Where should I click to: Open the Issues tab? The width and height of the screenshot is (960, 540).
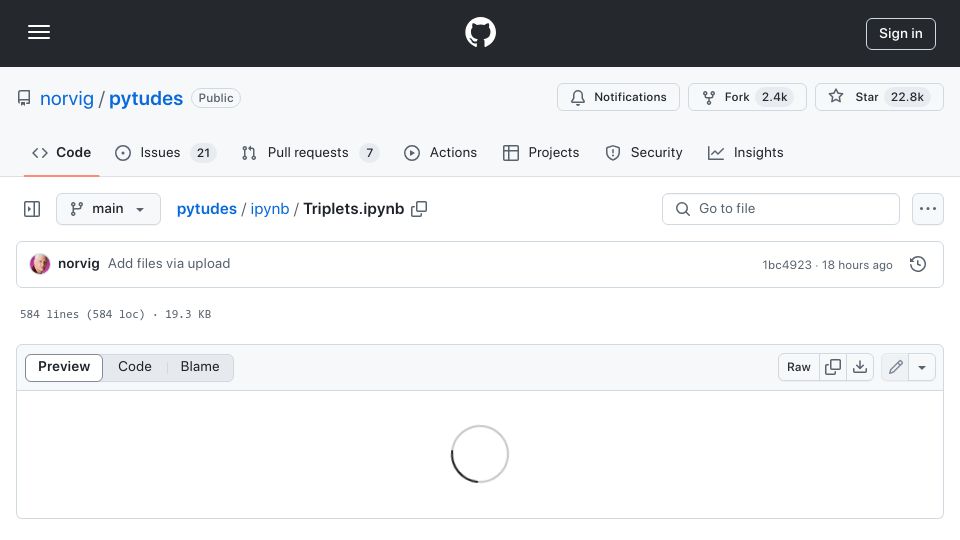tap(165, 152)
